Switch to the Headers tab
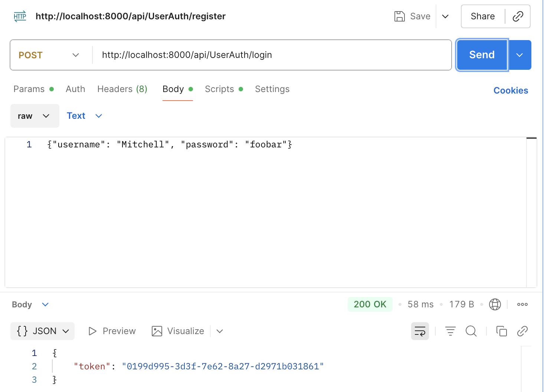Screen dimensions: 544x392 (x=115, y=89)
